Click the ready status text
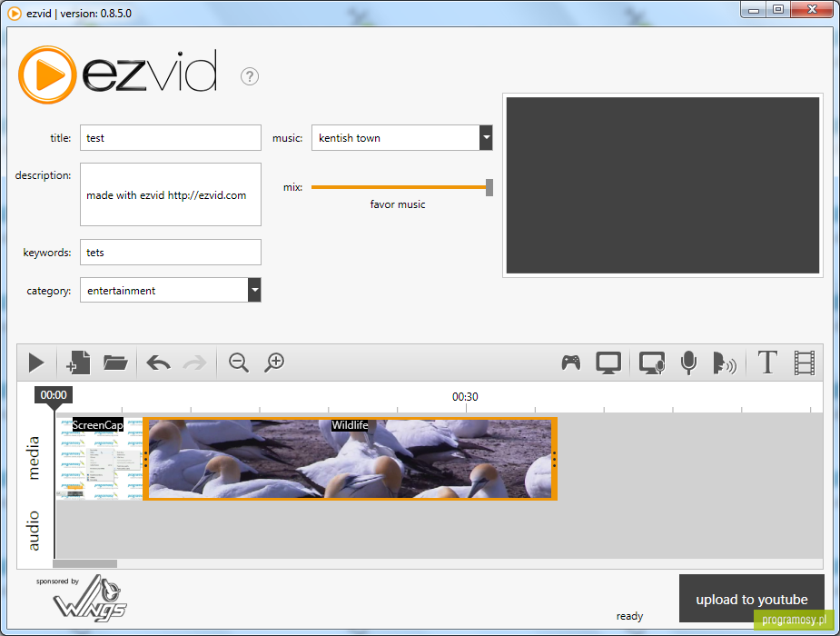The height and width of the screenshot is (636, 840). tap(629, 616)
